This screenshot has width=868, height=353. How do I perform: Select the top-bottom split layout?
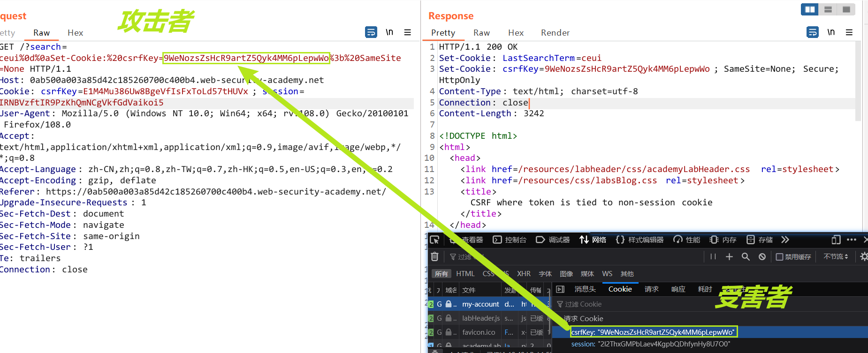828,9
